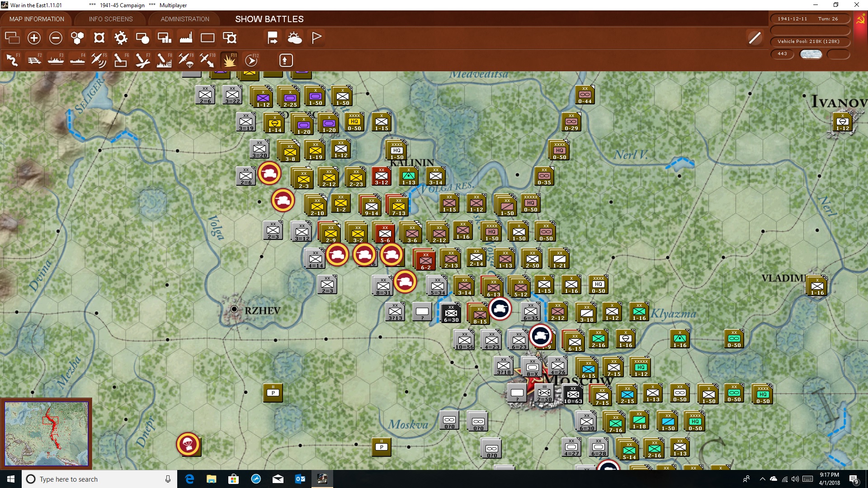
Task: Click the empty rectangle unit icon
Action: 208,38
